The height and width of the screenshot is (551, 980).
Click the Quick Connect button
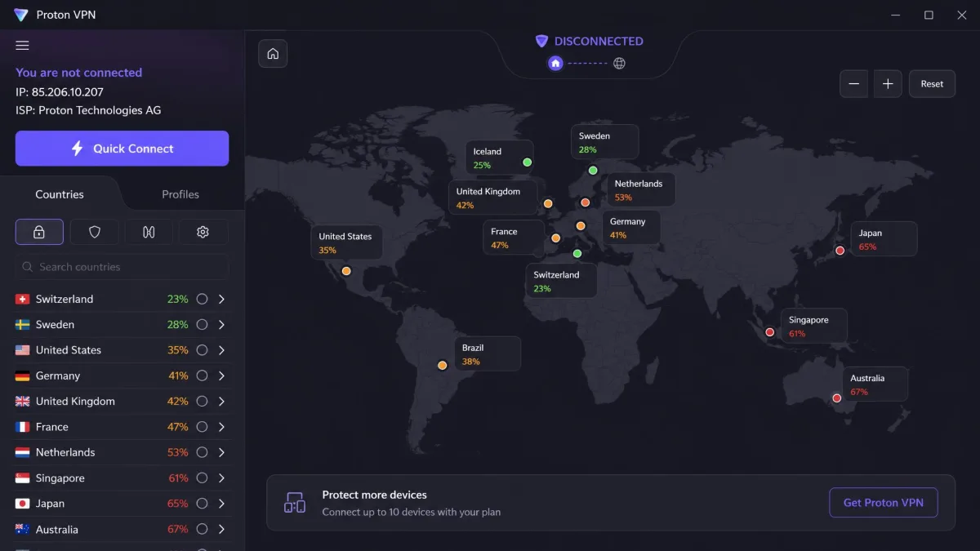[122, 149]
